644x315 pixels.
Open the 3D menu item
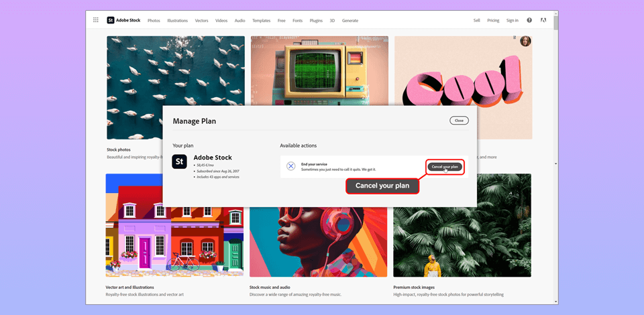332,21
